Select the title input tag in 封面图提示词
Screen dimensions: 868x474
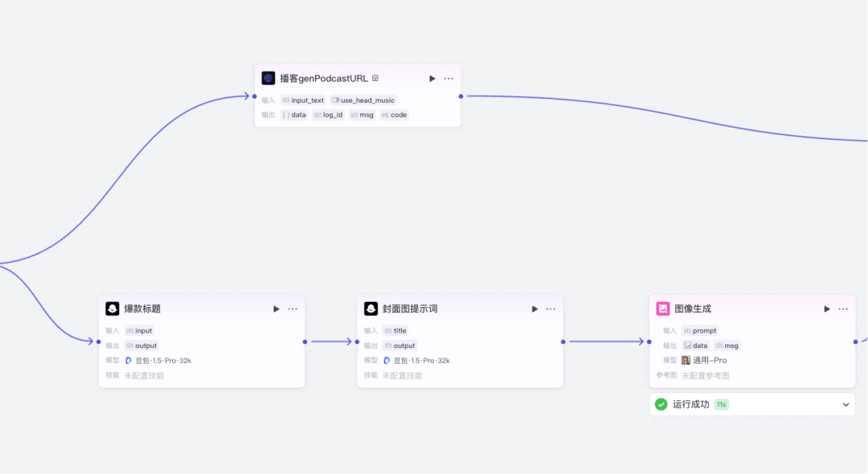395,331
